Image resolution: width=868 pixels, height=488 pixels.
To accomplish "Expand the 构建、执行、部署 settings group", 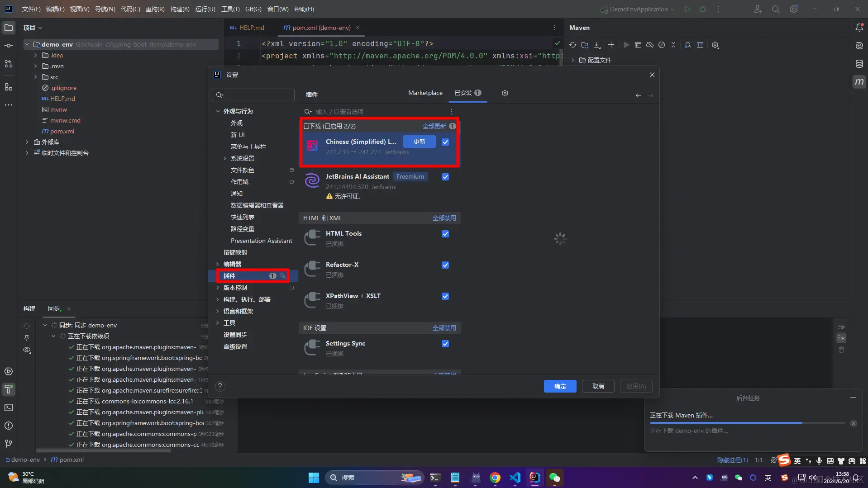I will tap(218, 299).
